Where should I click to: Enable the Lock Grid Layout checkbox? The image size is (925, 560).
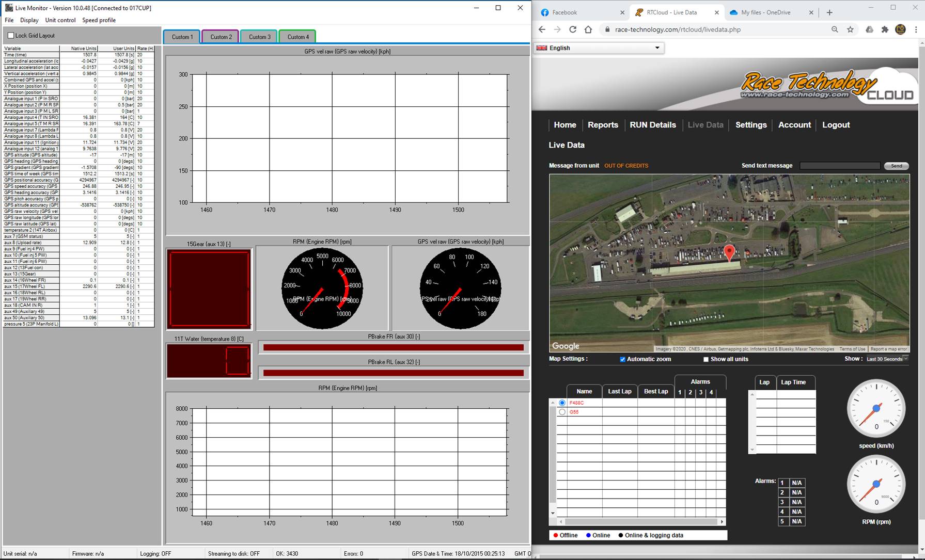click(x=11, y=36)
